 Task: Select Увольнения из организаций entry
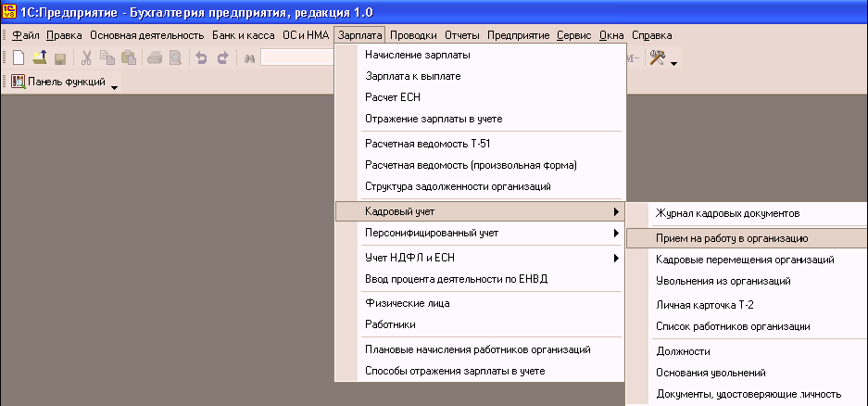[723, 280]
